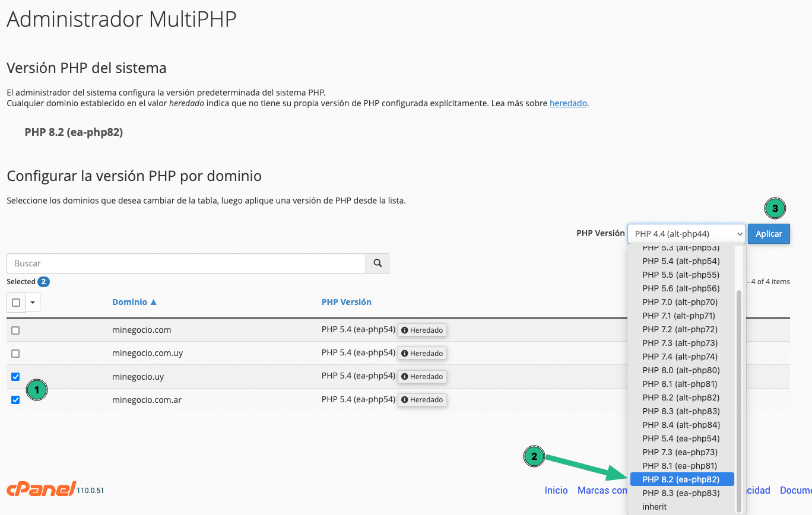The image size is (812, 515).
Task: Pick PHP 7.4 (alt-php74) from list
Action: click(681, 357)
